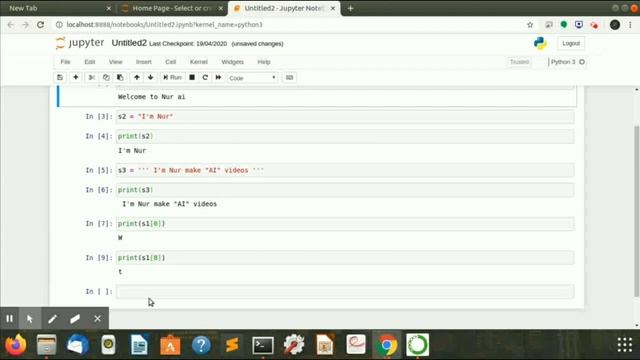Open the Kernel menu
640x360 pixels.
tap(199, 62)
